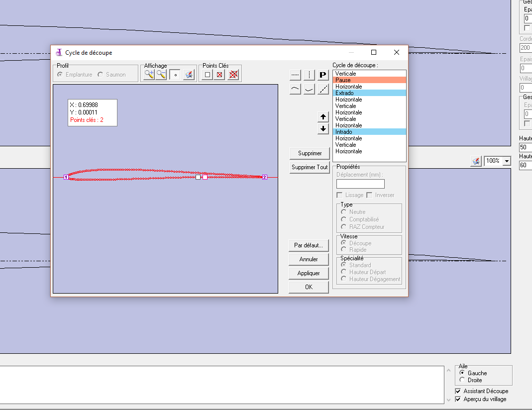This screenshot has width=532, height=417.
Task: Select Intrado in the cutting cycle list
Action: click(x=369, y=132)
